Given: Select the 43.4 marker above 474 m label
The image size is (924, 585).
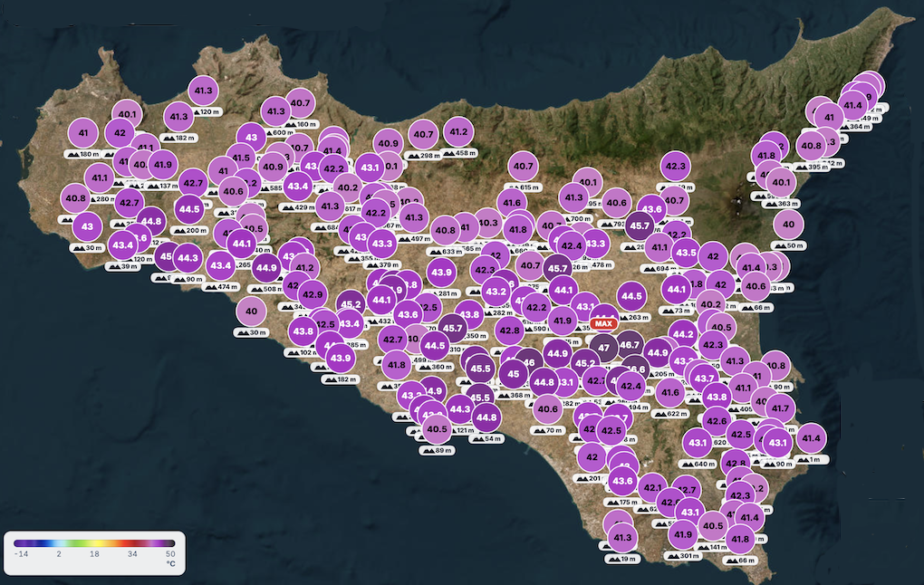Looking at the screenshot, I should pos(221,265).
